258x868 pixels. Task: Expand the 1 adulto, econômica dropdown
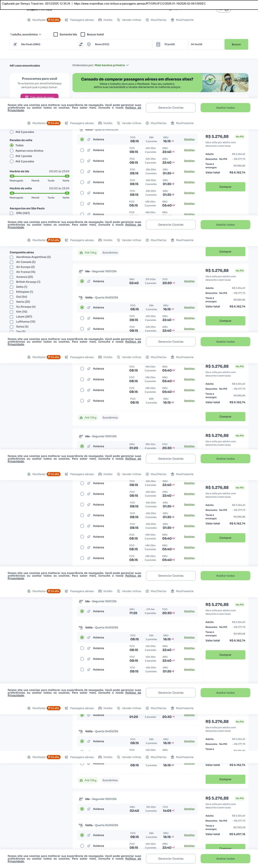tap(26, 34)
